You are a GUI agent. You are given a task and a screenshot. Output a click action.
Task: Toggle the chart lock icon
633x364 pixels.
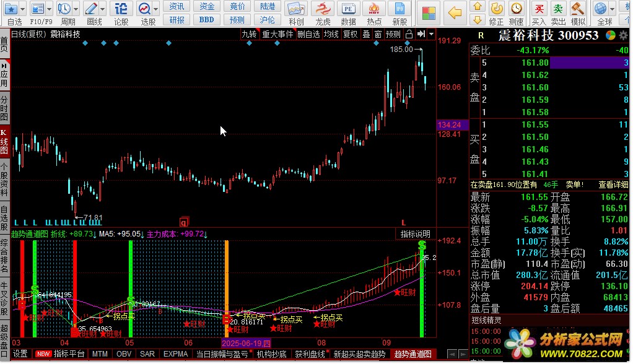pyautogui.click(x=409, y=34)
